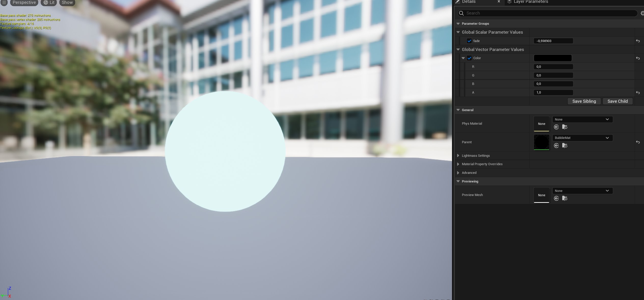
Task: Open the BubbleMat parent dropdown
Action: tap(582, 138)
